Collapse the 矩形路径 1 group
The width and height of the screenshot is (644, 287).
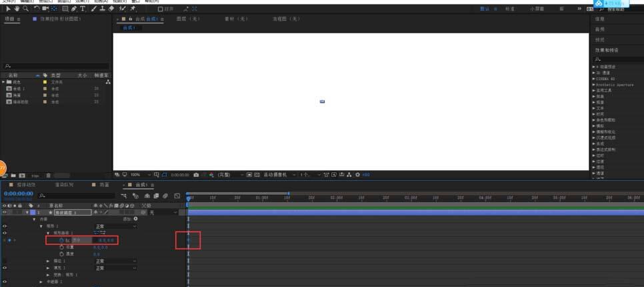pos(48,233)
